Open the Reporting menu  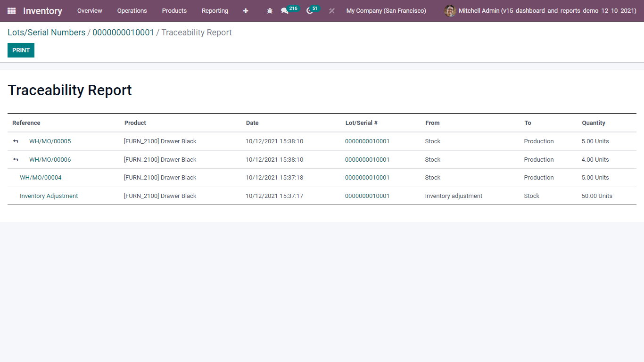215,10
